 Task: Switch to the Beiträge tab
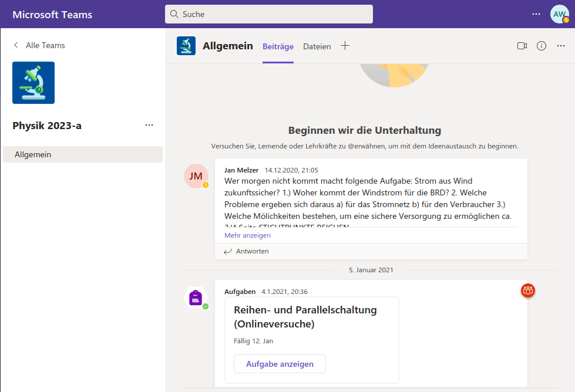pos(278,46)
